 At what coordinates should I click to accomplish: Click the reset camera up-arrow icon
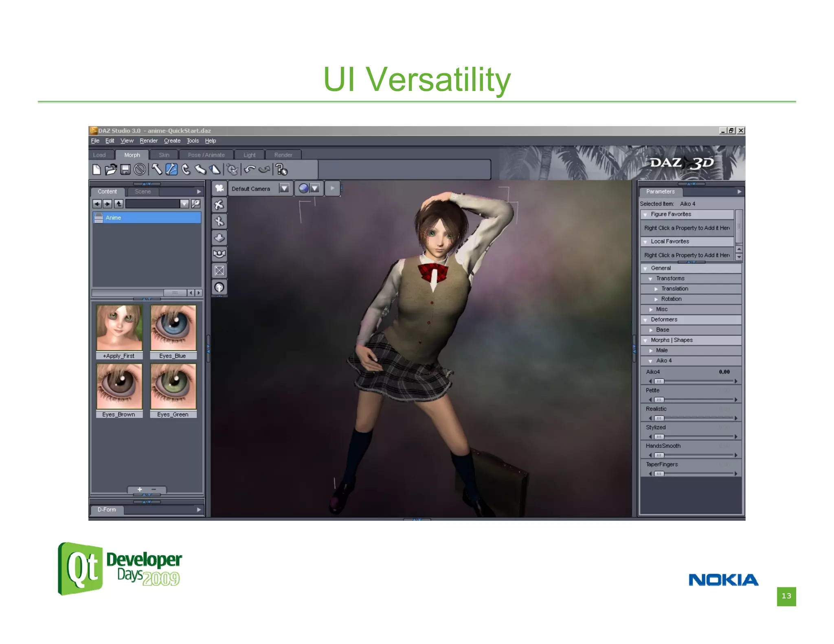click(219, 287)
